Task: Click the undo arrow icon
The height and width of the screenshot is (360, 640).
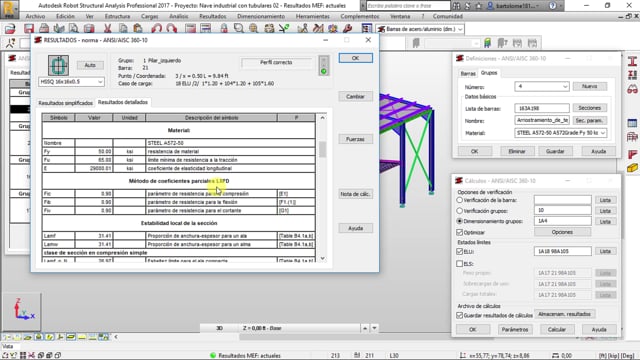Action: point(156,28)
